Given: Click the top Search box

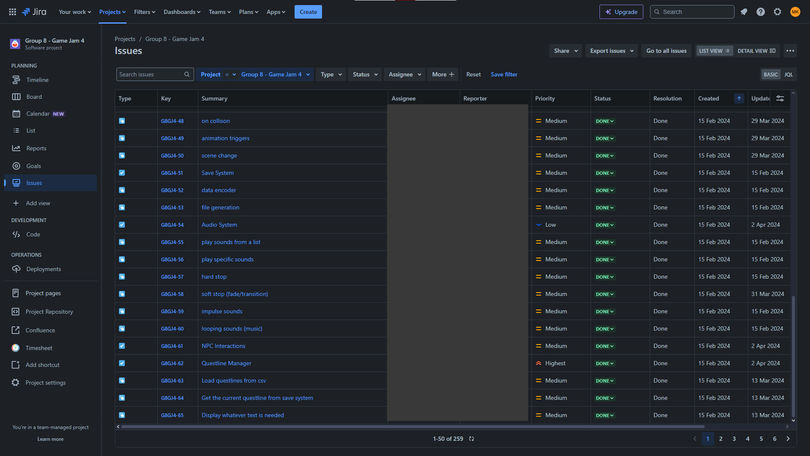Looking at the screenshot, I should (x=692, y=12).
